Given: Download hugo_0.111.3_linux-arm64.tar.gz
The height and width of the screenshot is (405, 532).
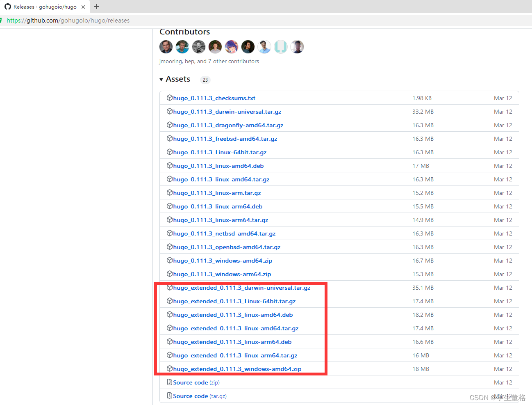Looking at the screenshot, I should (x=221, y=220).
